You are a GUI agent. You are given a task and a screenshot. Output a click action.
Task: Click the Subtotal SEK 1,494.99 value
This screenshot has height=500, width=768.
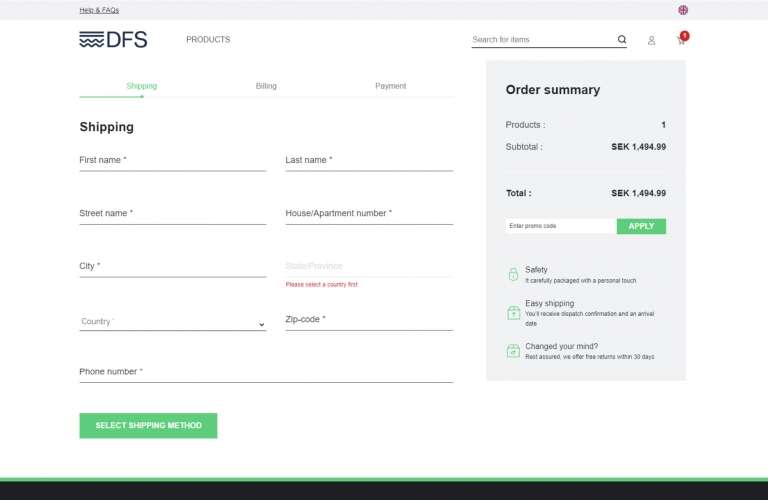pos(638,147)
